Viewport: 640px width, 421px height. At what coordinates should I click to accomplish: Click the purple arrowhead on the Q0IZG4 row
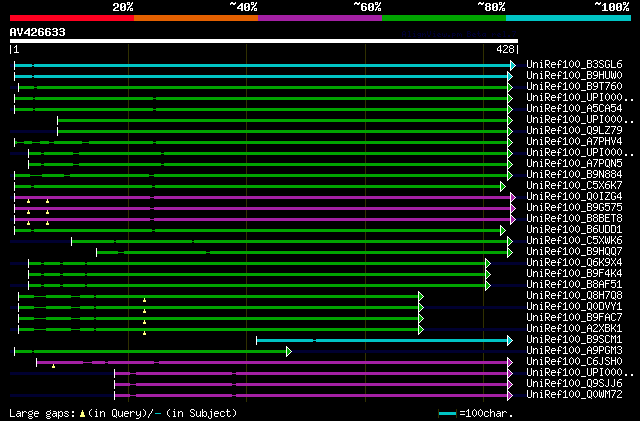(513, 198)
